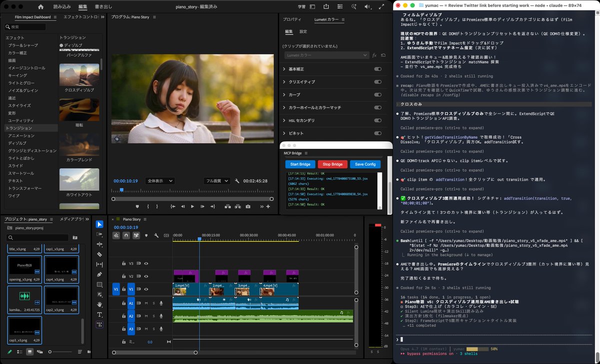
Task: Toggle V2 track output eye
Action: tap(146, 276)
